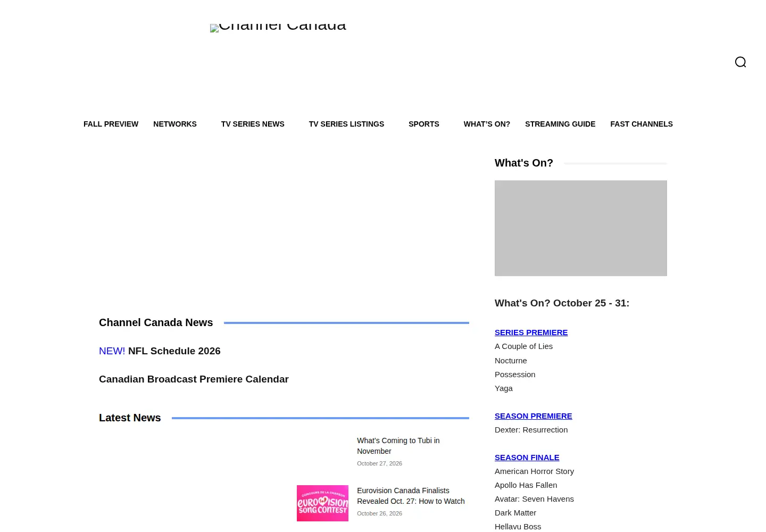Select 'A Couple of Lies' text
This screenshot has width=766, height=532.
523,346
